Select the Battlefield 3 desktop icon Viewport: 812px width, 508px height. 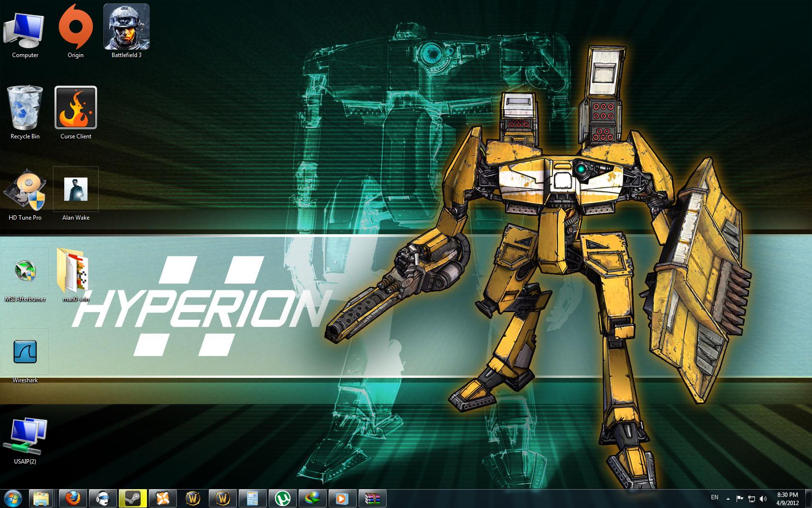(126, 32)
